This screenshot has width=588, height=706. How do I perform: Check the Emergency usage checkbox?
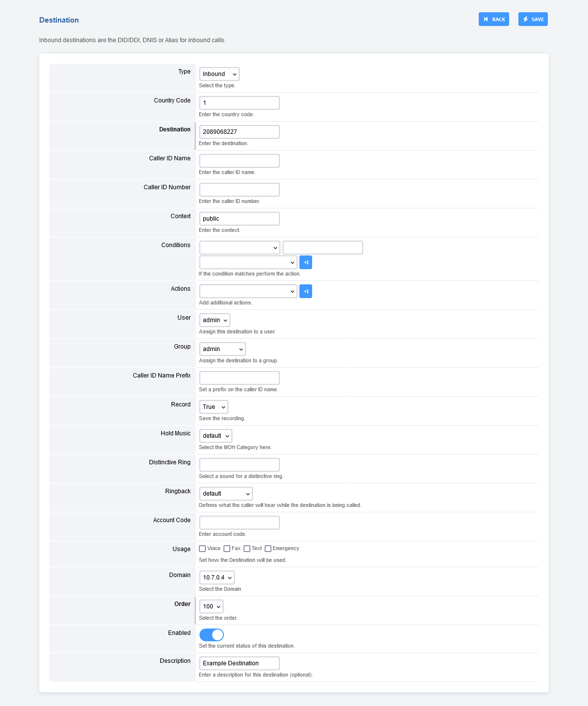tap(268, 548)
